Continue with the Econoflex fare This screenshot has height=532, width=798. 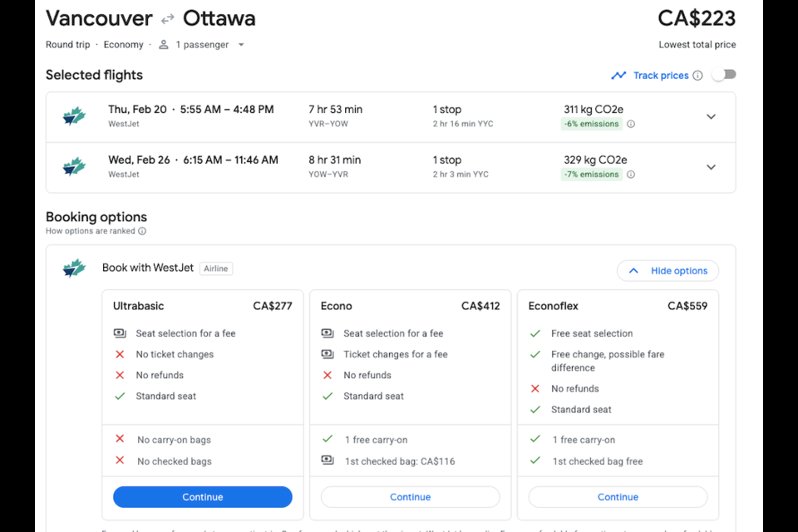(x=618, y=497)
